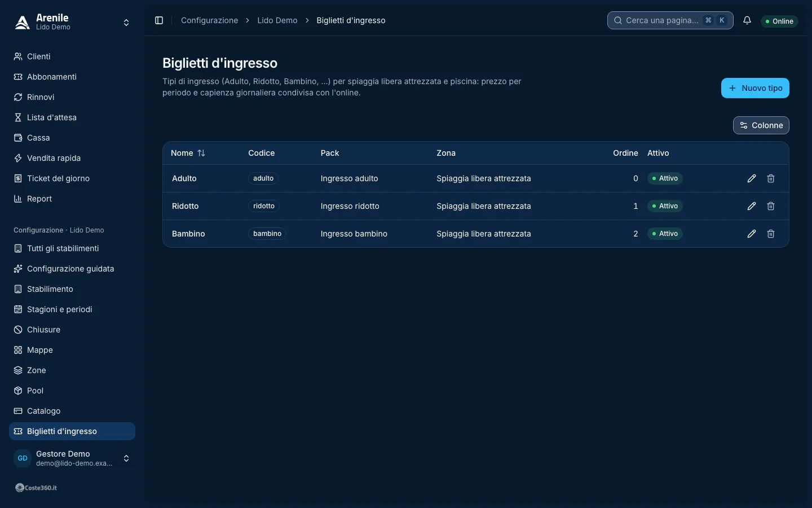Viewport: 812px width, 508px height.
Task: Open the Colonne column selector
Action: pos(761,125)
